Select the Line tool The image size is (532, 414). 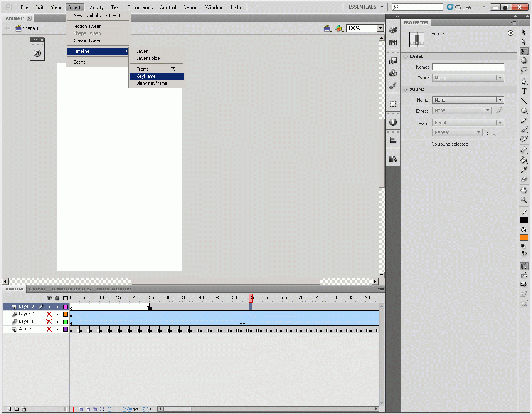click(x=524, y=101)
